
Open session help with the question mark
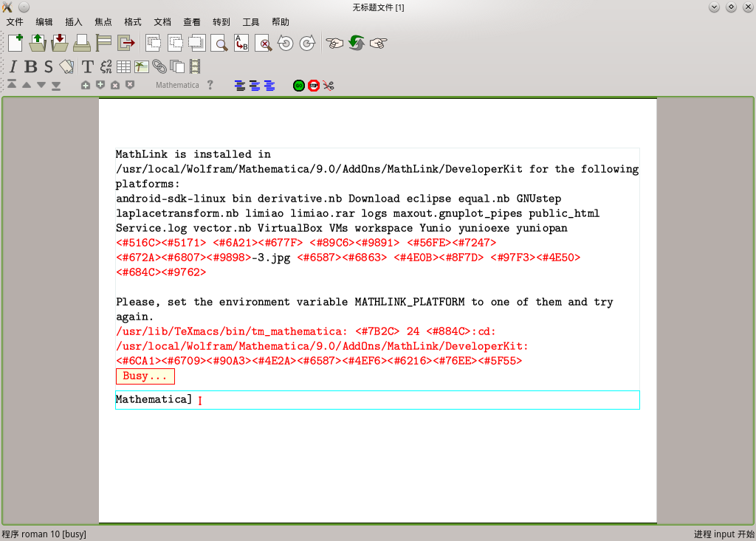click(x=210, y=85)
